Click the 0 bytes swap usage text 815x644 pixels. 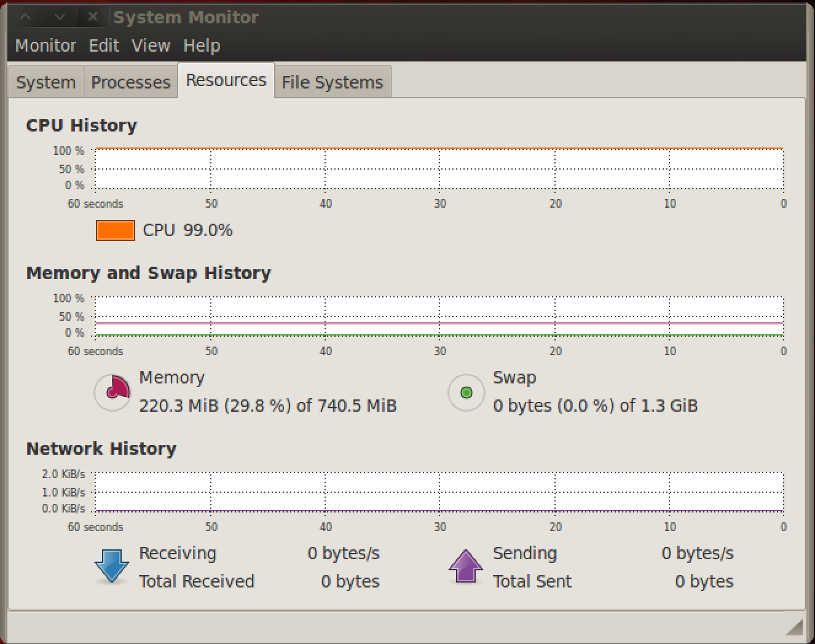[x=596, y=406]
